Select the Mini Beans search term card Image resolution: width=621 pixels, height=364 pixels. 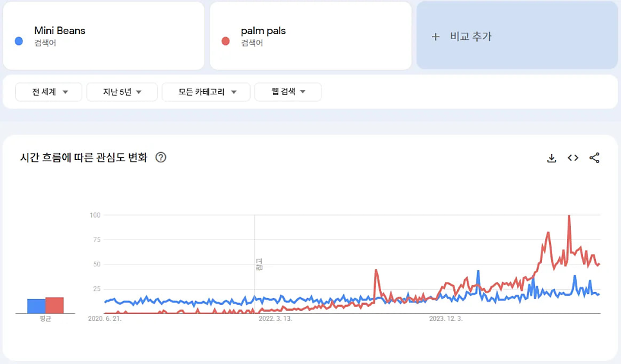[x=104, y=35]
